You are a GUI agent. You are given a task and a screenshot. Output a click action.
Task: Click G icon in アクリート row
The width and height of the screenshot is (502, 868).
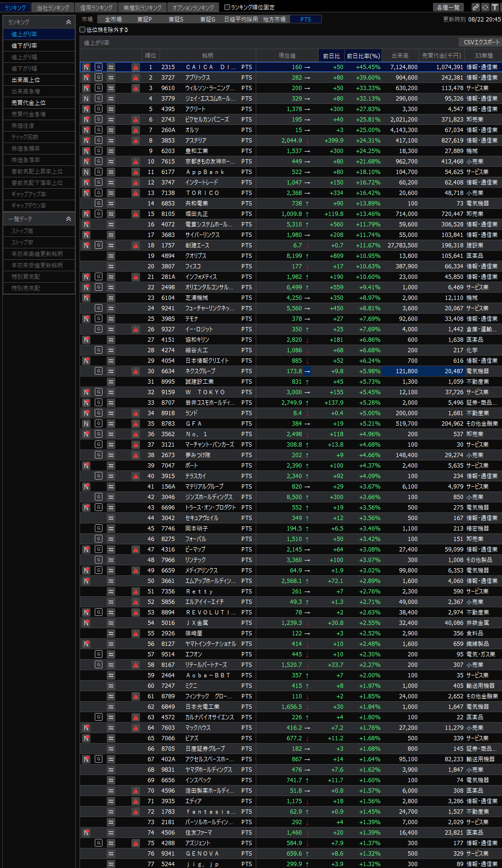tap(99, 109)
